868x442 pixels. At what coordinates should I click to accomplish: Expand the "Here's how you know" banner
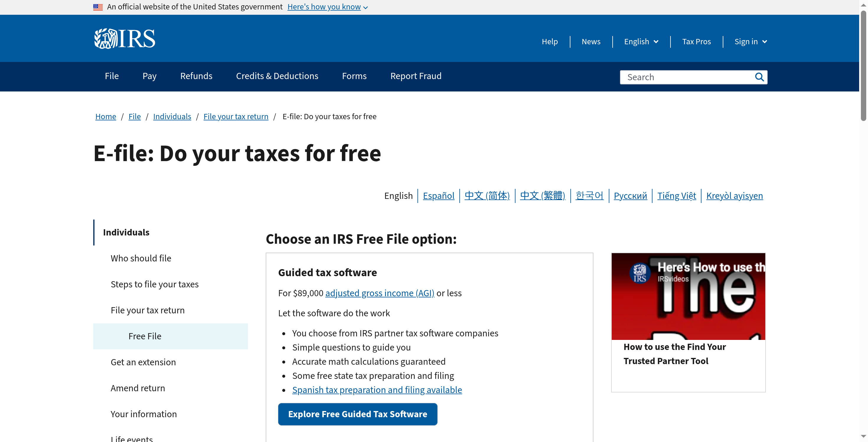tap(327, 7)
